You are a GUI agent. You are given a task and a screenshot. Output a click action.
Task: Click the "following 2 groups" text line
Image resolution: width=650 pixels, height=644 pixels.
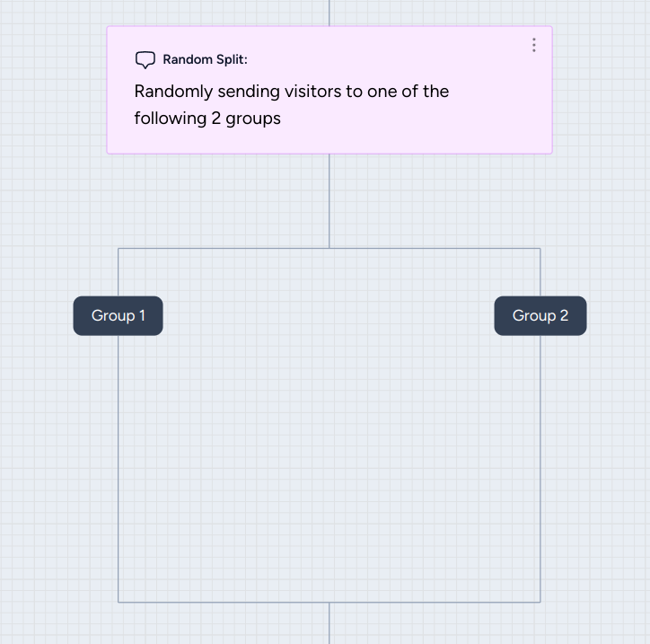(x=207, y=119)
